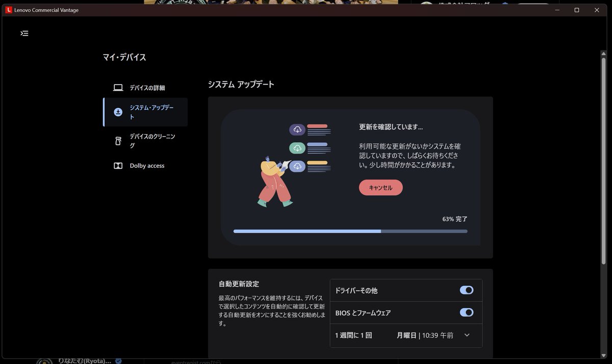This screenshot has height=364, width=612.
Task: Click the Lenovo Vantage app logo icon
Action: pyautogui.click(x=9, y=10)
